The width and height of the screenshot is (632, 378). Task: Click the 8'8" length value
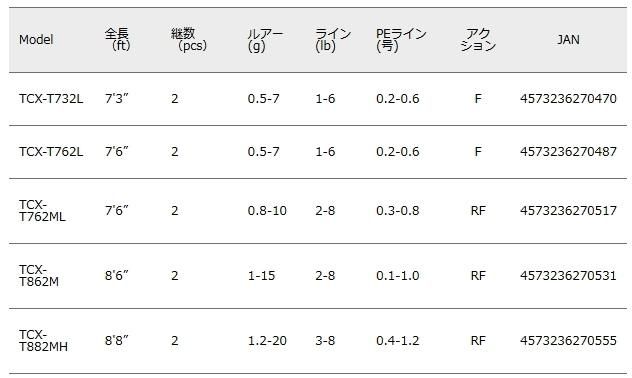(116, 341)
